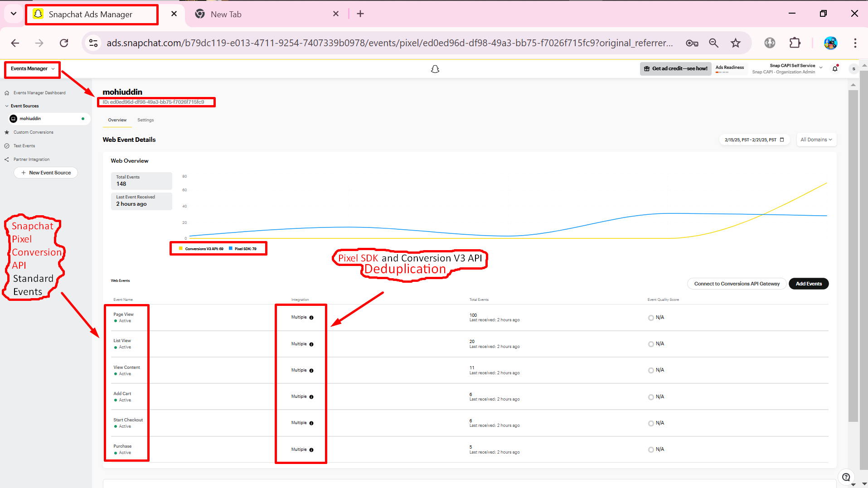Click Connect to Conversions API Gateway
Viewport: 868px width, 488px height.
tap(737, 284)
